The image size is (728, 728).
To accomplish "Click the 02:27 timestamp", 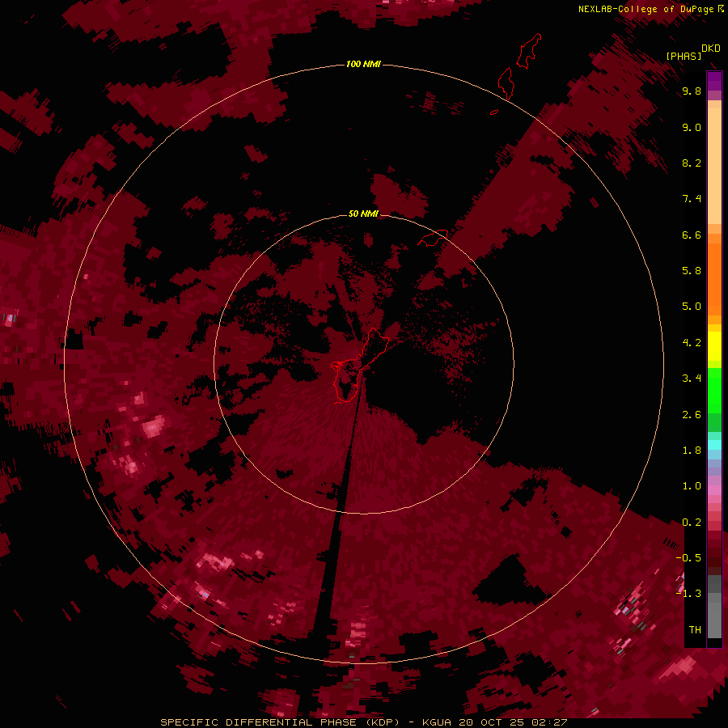I will coord(550,722).
